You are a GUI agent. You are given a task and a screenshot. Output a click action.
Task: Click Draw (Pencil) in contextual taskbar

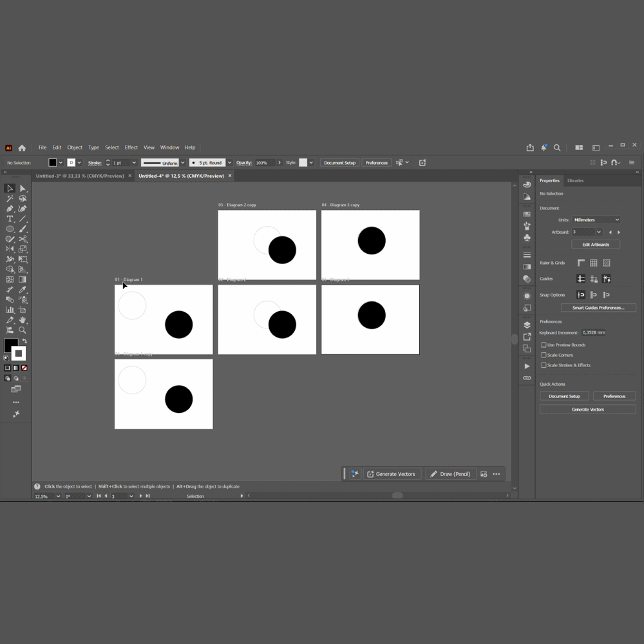click(451, 474)
